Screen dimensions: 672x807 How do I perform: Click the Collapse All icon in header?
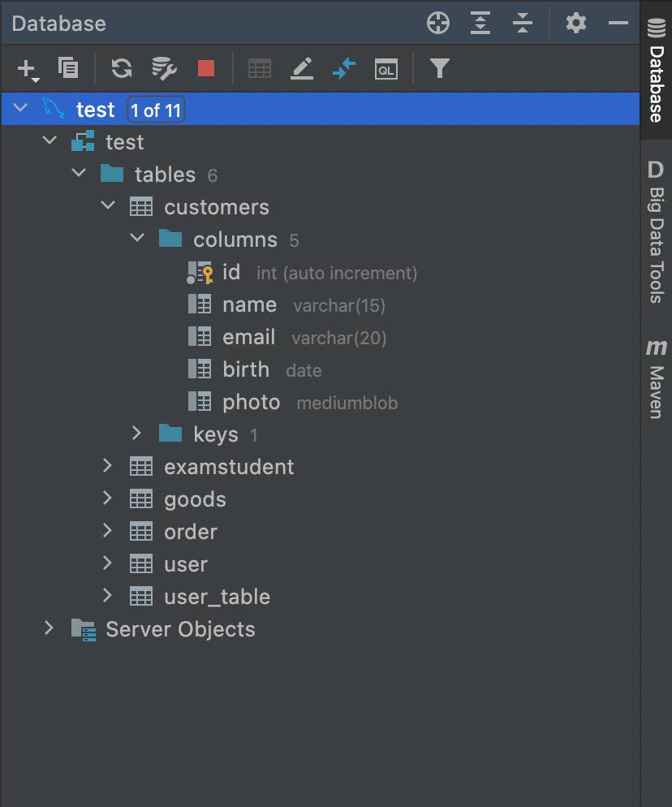(x=523, y=24)
